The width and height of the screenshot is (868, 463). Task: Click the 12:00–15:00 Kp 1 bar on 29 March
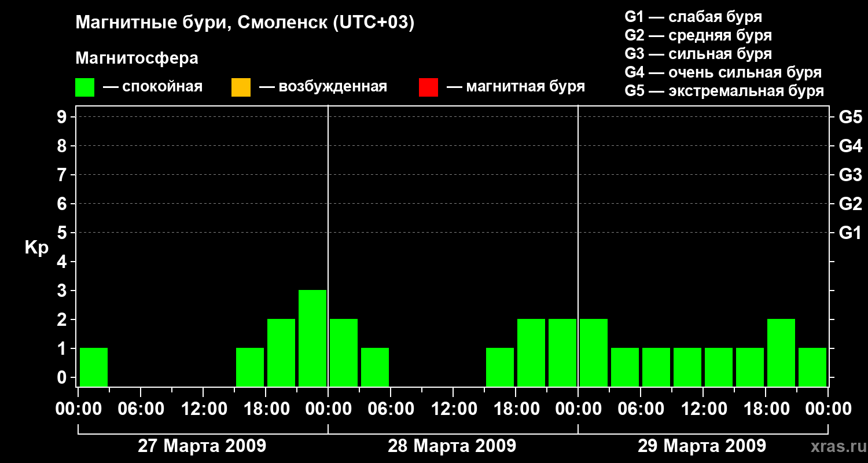719,367
